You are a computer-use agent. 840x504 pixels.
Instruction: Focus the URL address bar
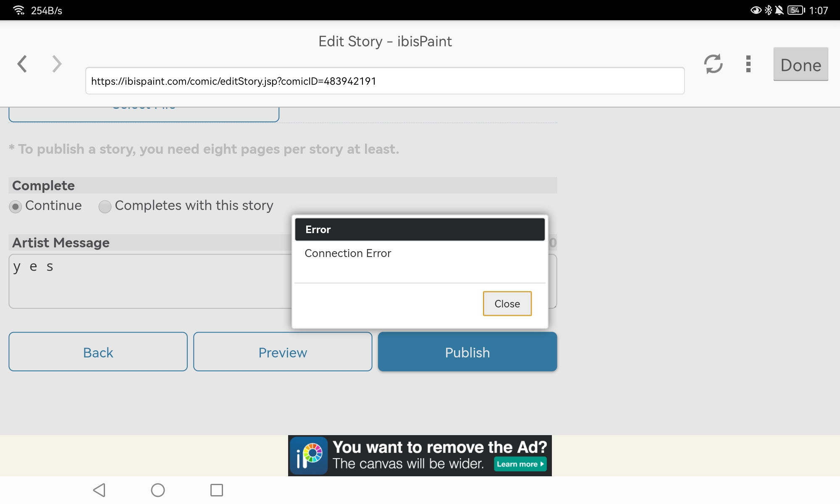pos(384,81)
